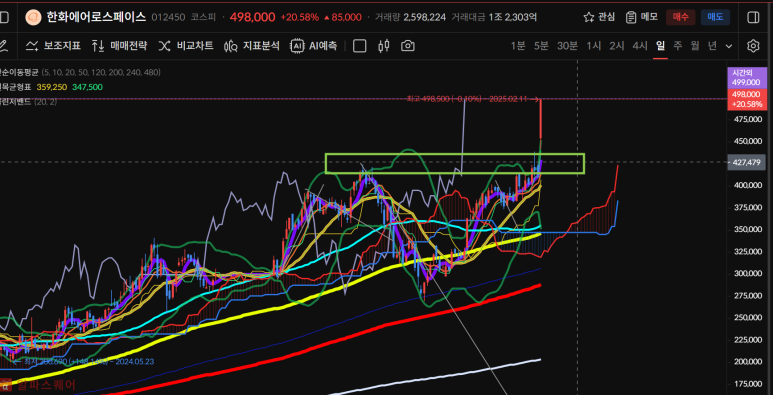Switch to 5분 timeframe
773x395 pixels.
coord(541,46)
